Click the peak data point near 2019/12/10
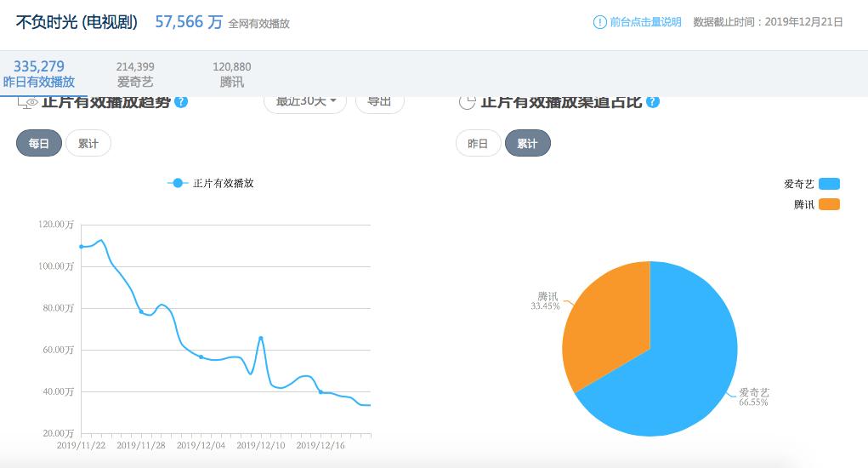Screen dimensions: 868x468 261,338
